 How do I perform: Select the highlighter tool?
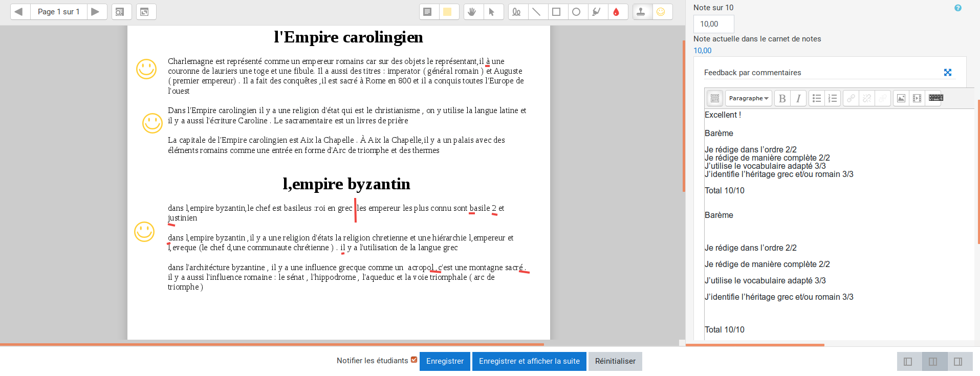(x=597, y=12)
